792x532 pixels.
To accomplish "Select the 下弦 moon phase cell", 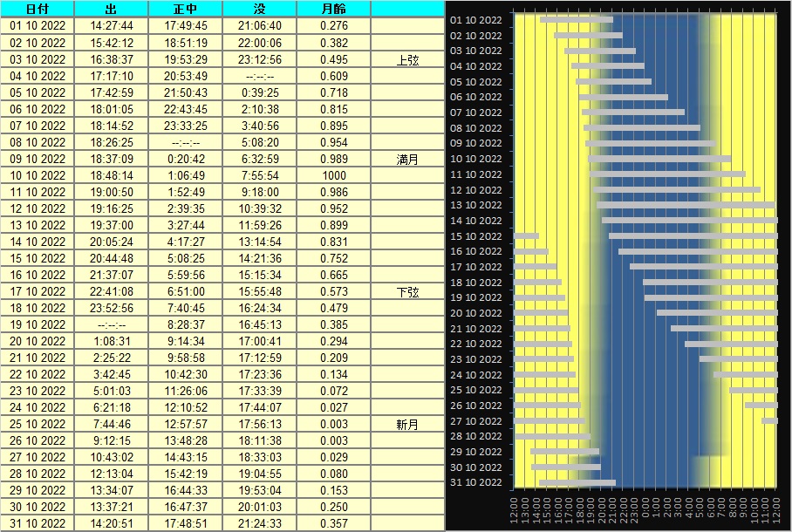I will click(x=407, y=292).
